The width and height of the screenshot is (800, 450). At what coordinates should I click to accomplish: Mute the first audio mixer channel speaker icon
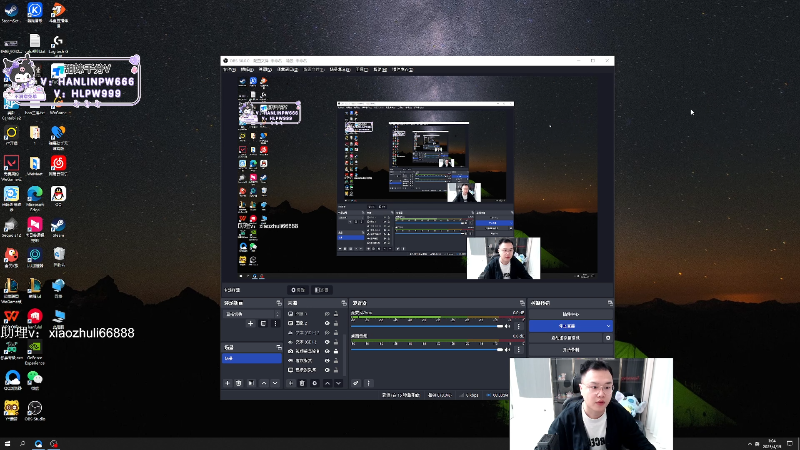pyautogui.click(x=507, y=327)
